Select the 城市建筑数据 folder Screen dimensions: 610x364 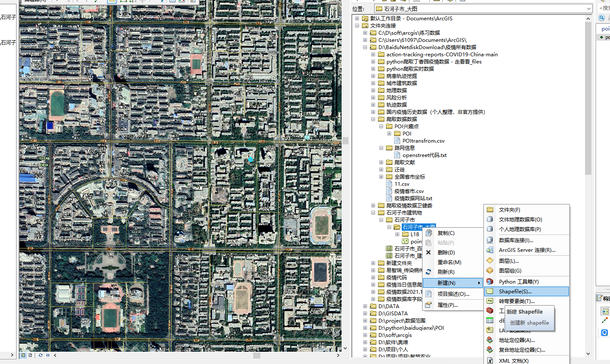point(401,83)
